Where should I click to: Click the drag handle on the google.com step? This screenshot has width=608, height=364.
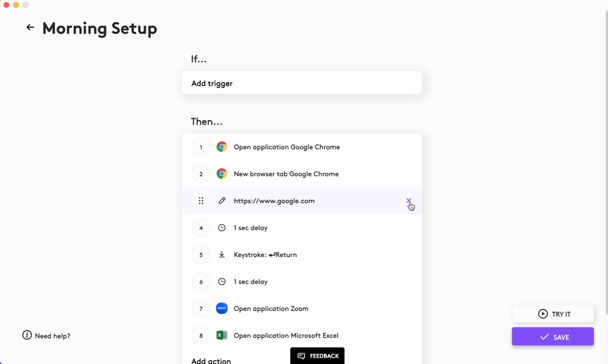coord(201,201)
